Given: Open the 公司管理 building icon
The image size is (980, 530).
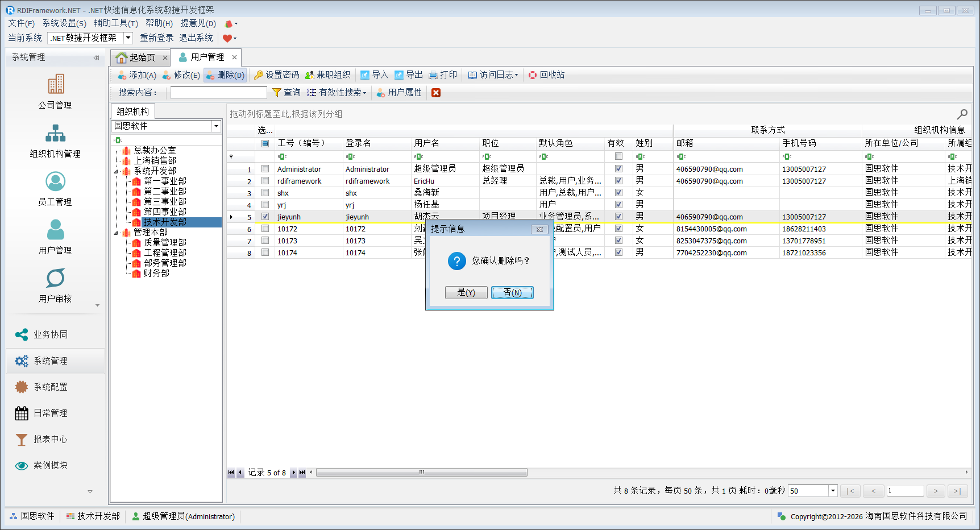Looking at the screenshot, I should click(x=55, y=85).
